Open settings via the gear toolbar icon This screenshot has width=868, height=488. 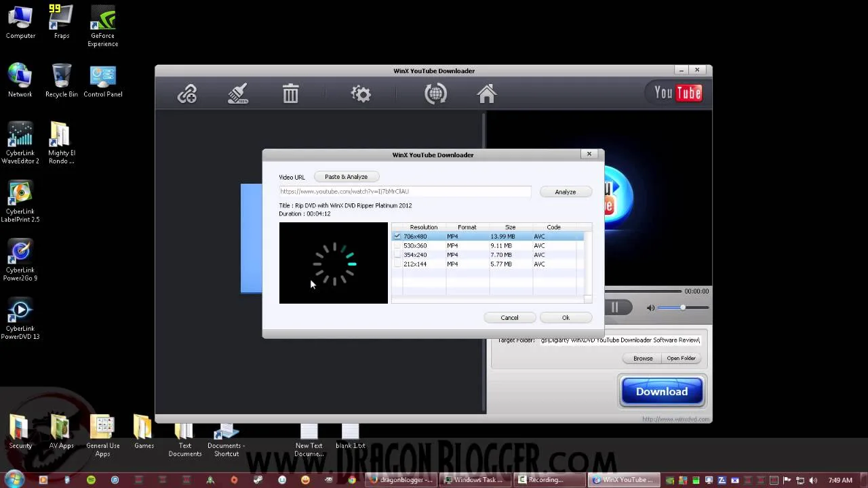click(x=361, y=94)
